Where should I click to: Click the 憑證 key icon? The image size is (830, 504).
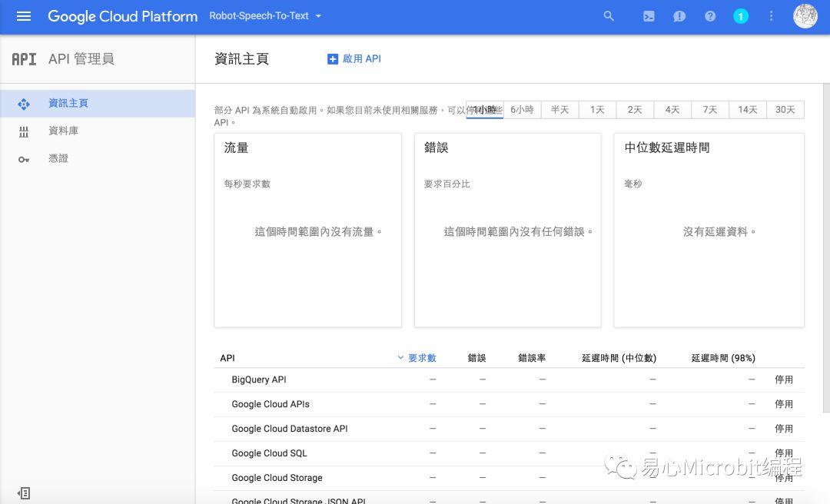24,159
